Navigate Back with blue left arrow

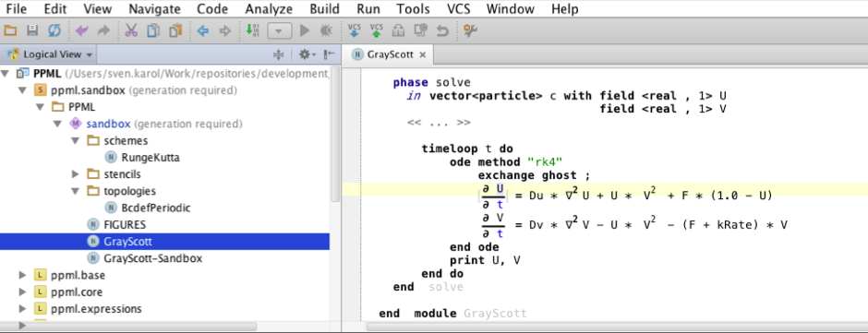(x=202, y=30)
